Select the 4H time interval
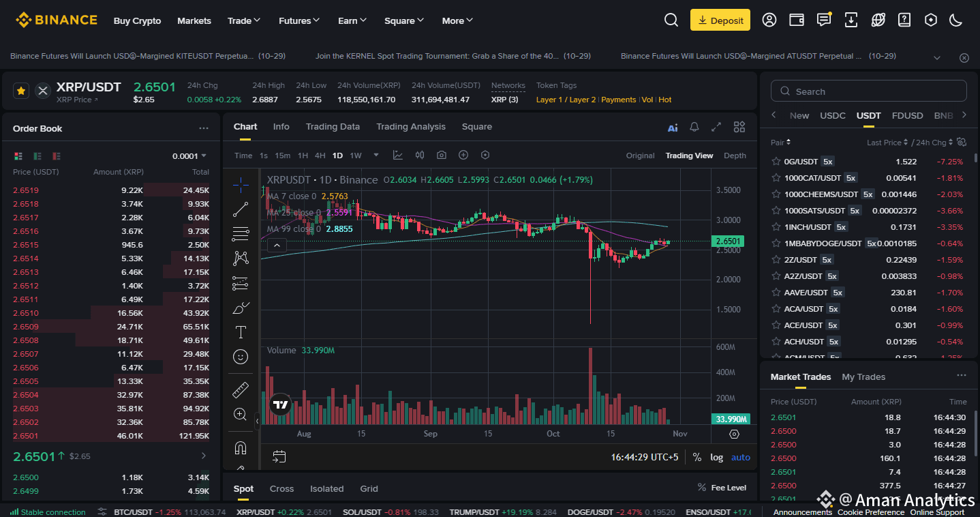This screenshot has height=517, width=980. click(320, 156)
